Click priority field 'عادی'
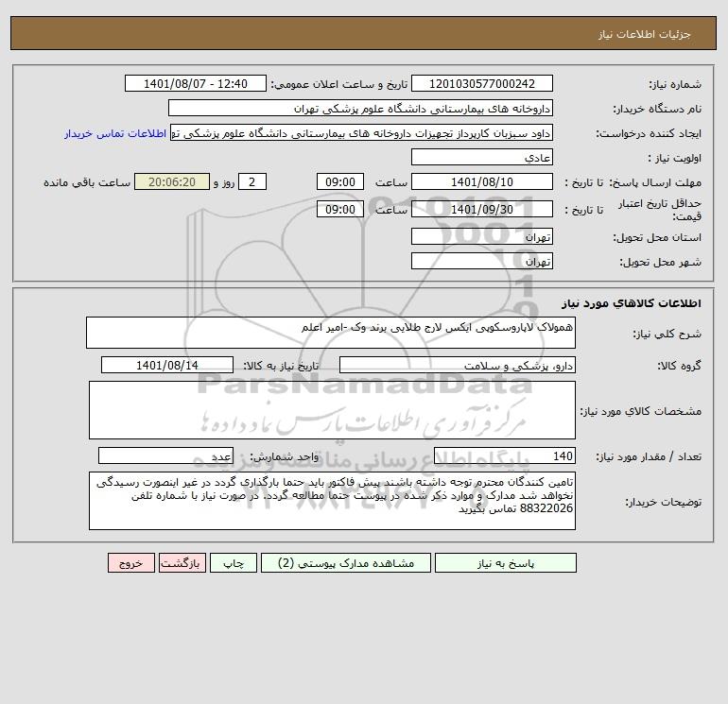Screen dimensions: 728x704 (x=482, y=157)
